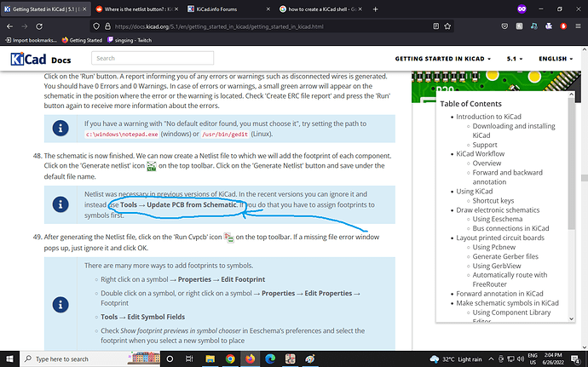Open Getting Started bookmark
588x367 pixels.
click(x=82, y=40)
